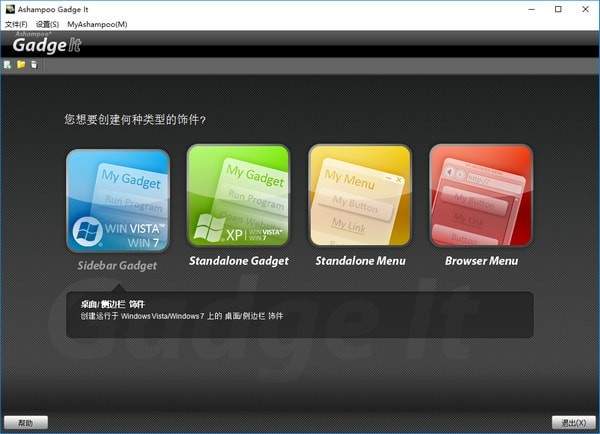
Task: Maximize the Ashampoo Gadge It window
Action: 558,9
